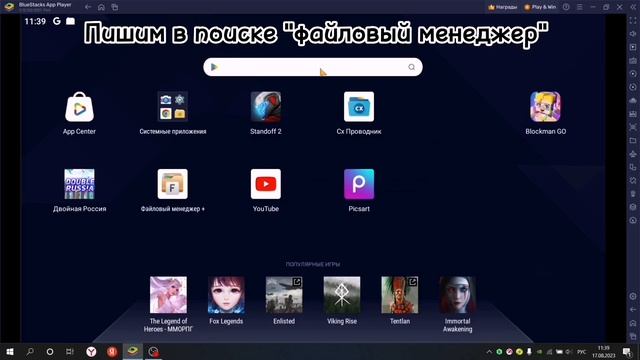Open Двойная Россия game
Viewport: 640px width, 360px height.
(x=80, y=184)
